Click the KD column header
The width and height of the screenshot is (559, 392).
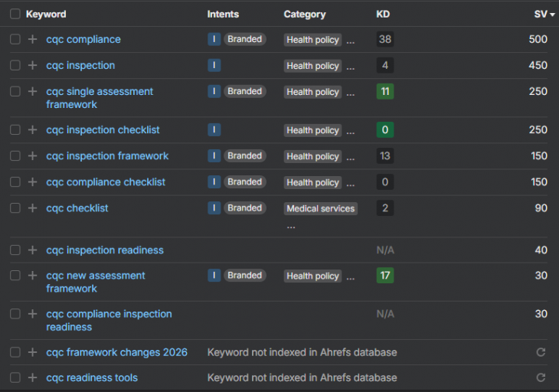point(383,15)
